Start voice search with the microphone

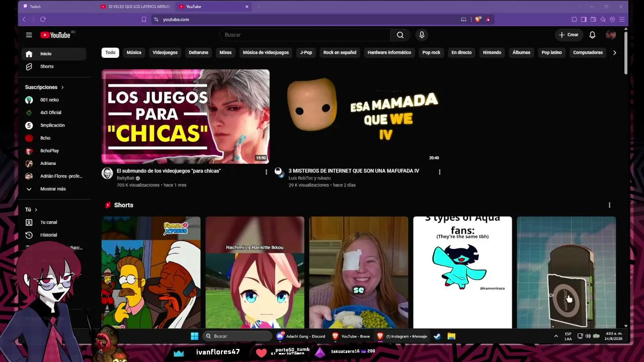422,35
